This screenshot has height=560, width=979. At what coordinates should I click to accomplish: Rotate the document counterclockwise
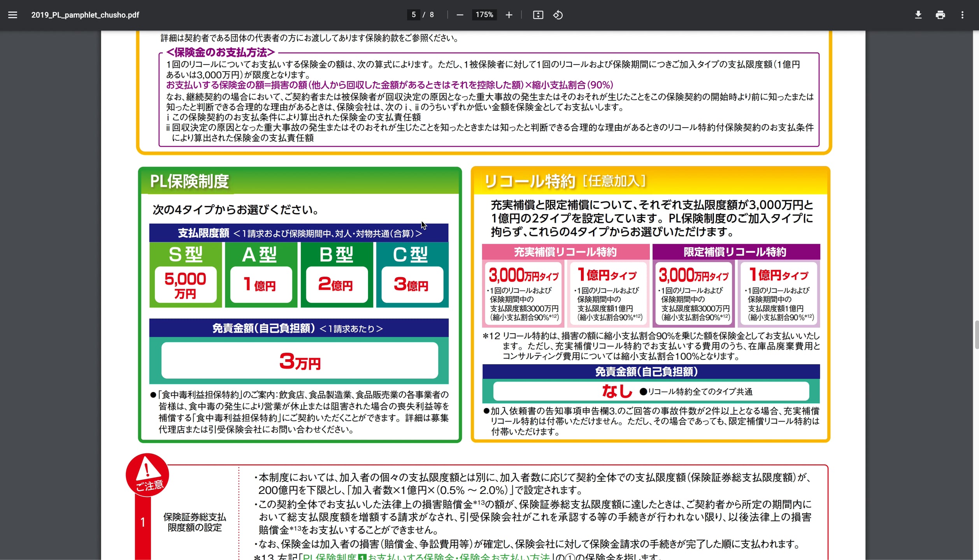[x=558, y=15]
